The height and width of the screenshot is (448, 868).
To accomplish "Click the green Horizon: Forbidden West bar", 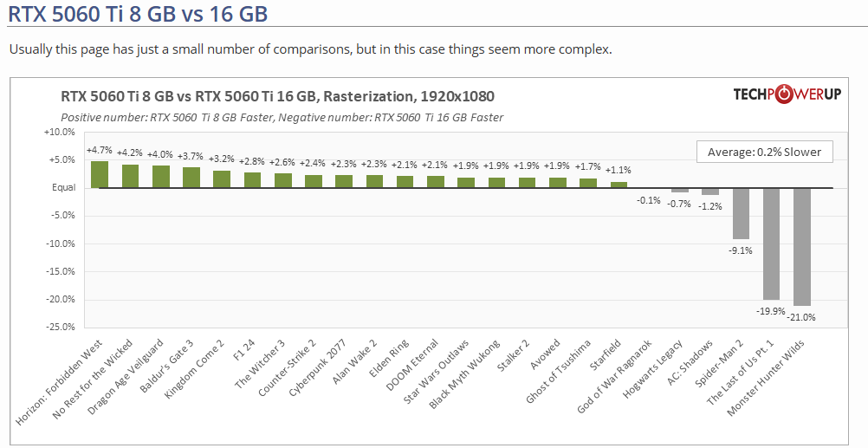I will 100,174.
